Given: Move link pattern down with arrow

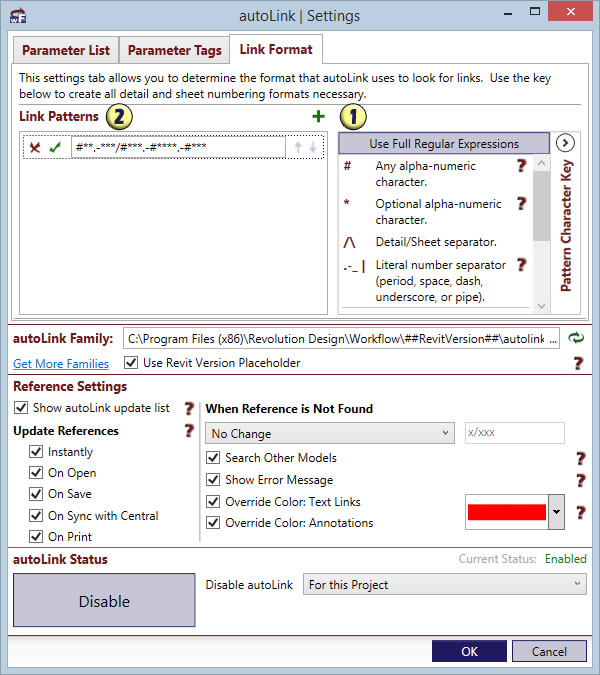Looking at the screenshot, I should 313,147.
